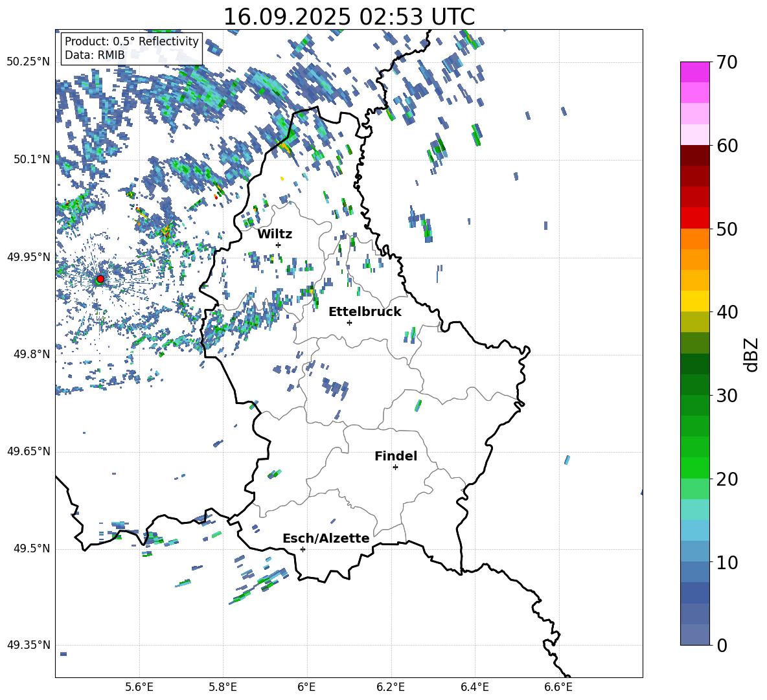
Task: Pick the yellow 40 dBZ colorbar segment
Action: click(x=694, y=301)
